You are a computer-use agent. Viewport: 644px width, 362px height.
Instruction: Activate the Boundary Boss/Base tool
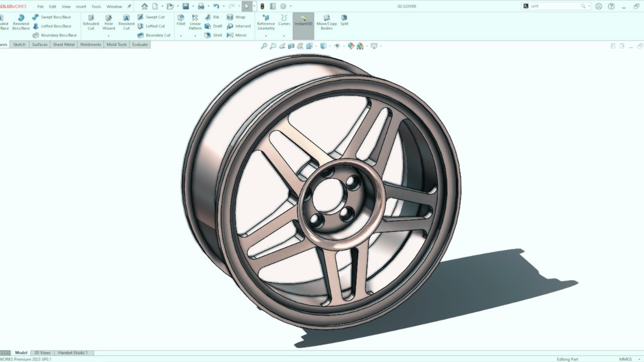pyautogui.click(x=55, y=35)
